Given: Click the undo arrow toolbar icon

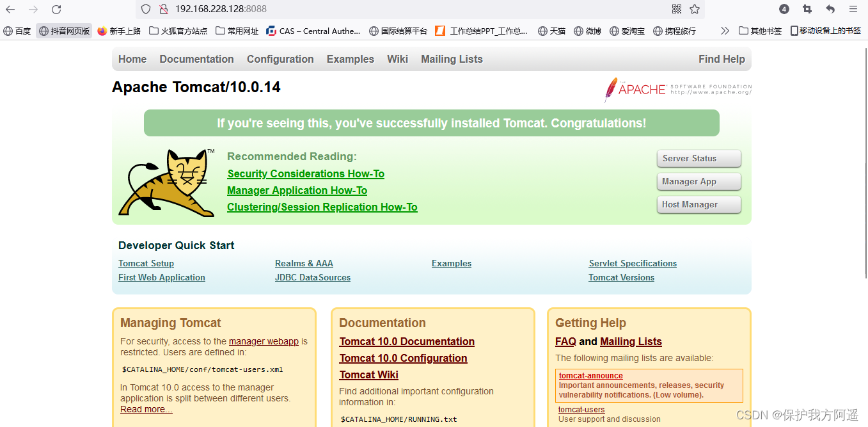Looking at the screenshot, I should pyautogui.click(x=830, y=9).
